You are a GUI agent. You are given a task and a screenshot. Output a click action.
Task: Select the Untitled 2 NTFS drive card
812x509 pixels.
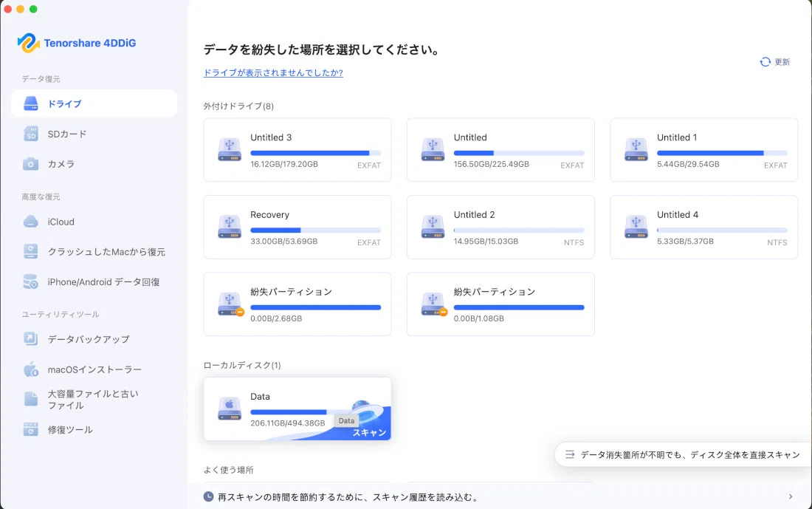(500, 227)
